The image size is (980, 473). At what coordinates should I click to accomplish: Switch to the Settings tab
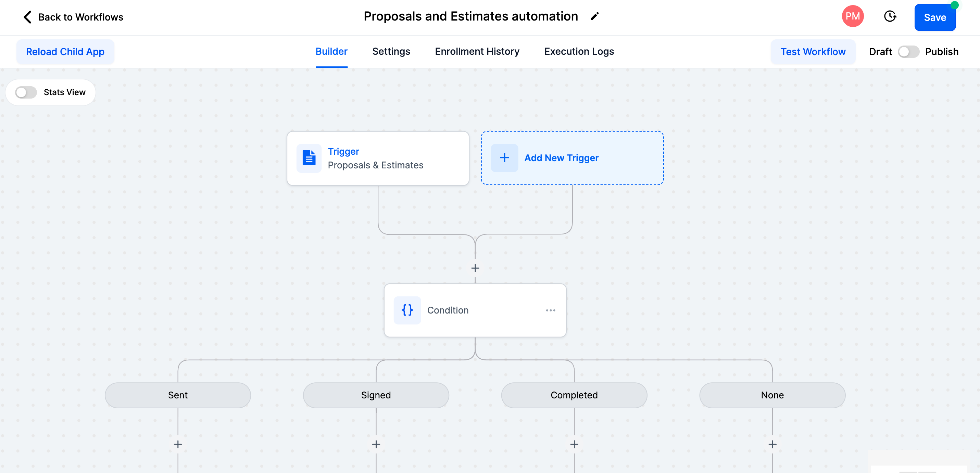pyautogui.click(x=391, y=51)
